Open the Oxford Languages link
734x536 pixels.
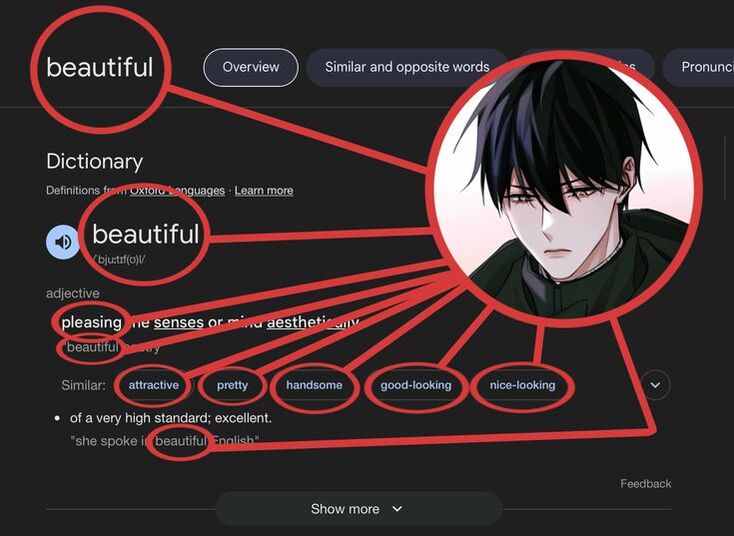click(177, 191)
